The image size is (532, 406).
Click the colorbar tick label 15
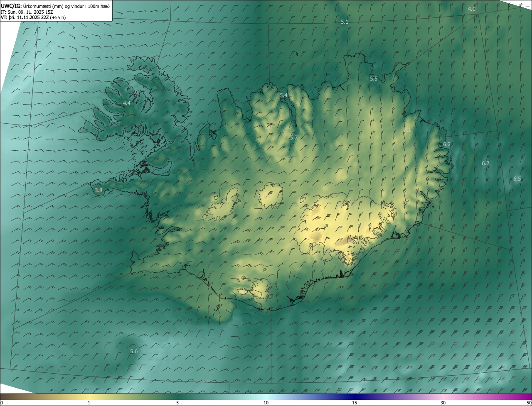point(355,403)
